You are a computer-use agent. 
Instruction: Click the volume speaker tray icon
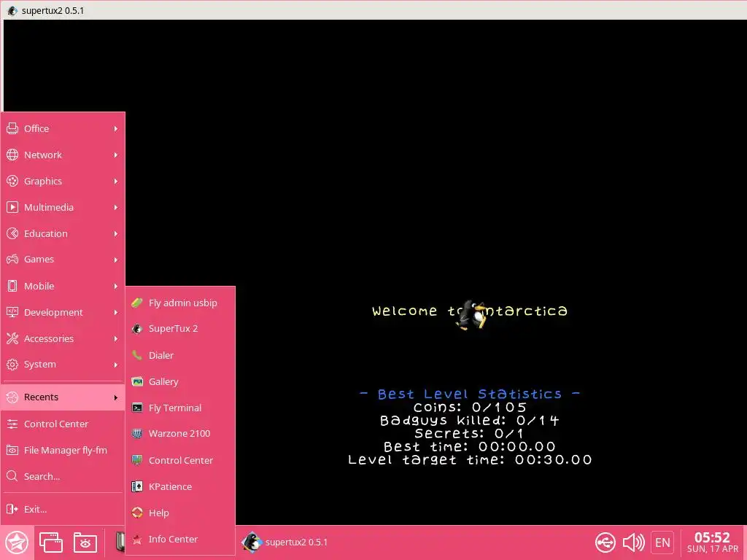click(634, 542)
